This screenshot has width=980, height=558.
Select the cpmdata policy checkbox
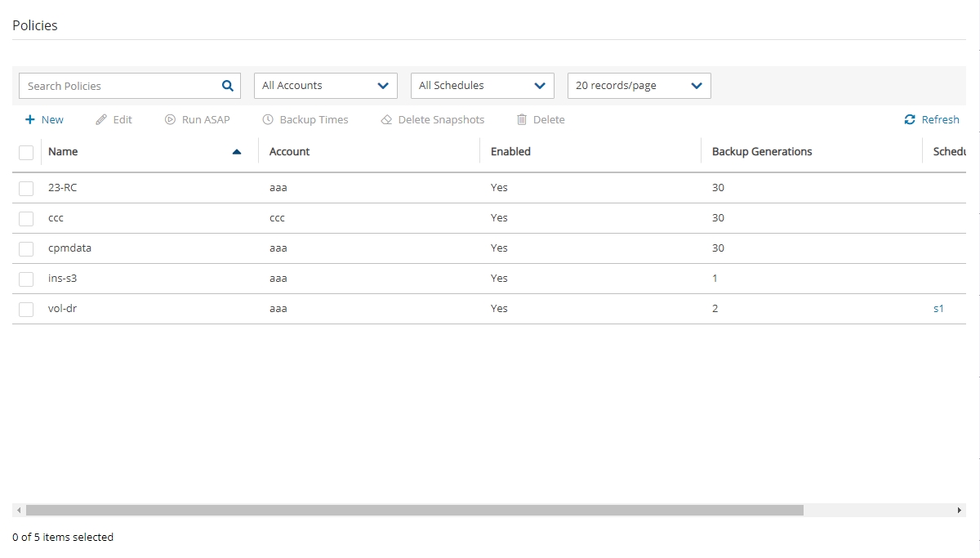click(x=26, y=248)
